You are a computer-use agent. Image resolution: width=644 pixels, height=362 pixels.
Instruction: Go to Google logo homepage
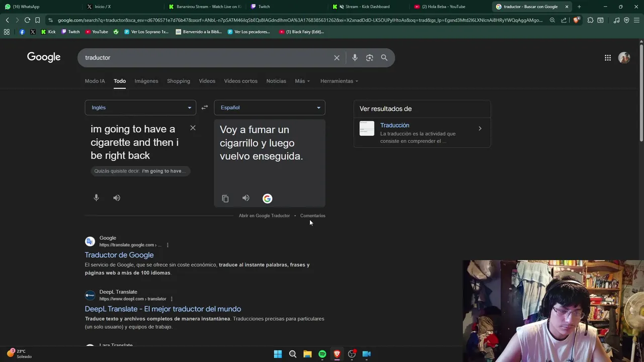click(44, 57)
